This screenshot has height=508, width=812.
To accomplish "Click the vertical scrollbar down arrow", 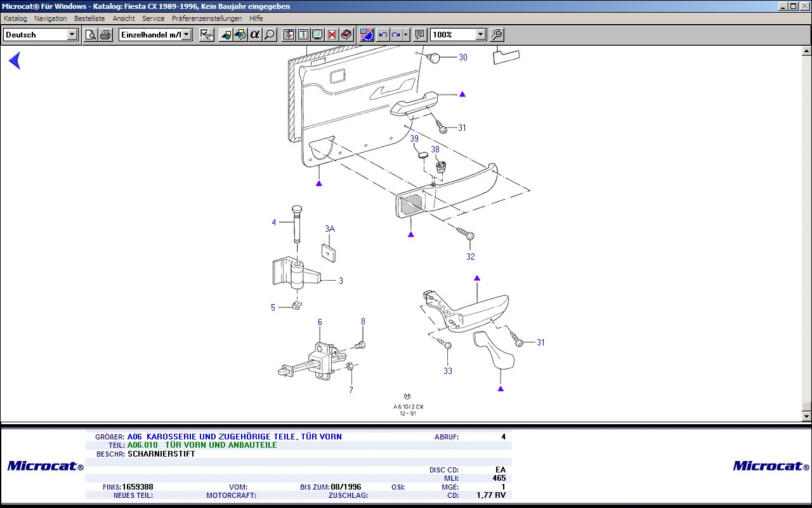I will (x=806, y=416).
